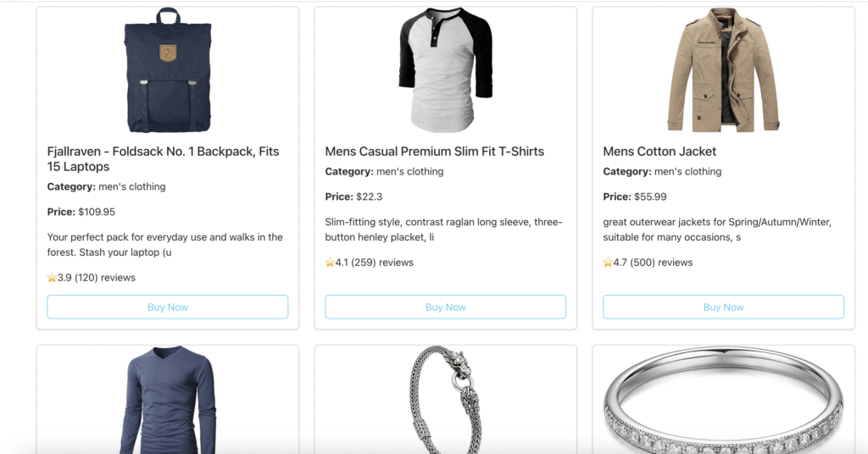Click the star icon beside the 4.1 rating
Viewport: 868px width, 454px height.
[330, 263]
